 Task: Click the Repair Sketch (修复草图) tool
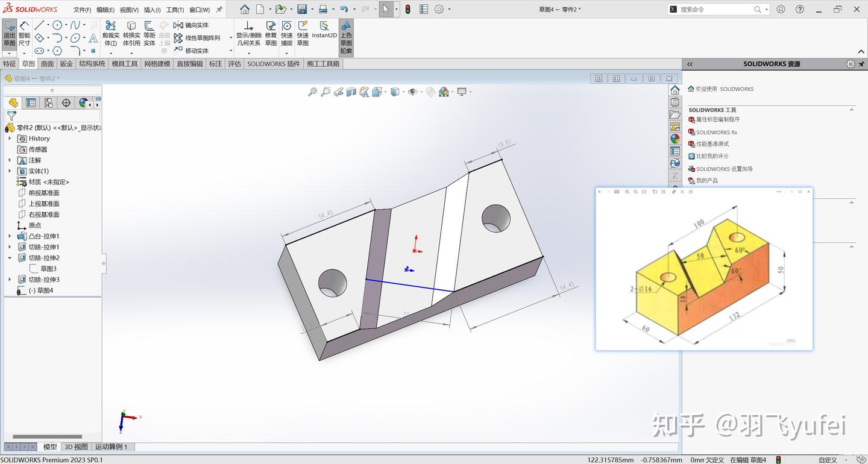click(271, 34)
